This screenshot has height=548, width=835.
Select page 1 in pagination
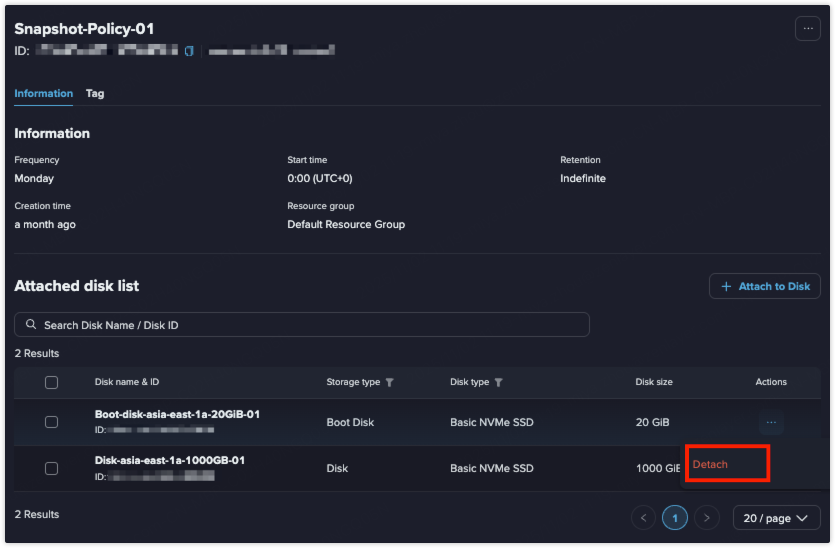[675, 518]
